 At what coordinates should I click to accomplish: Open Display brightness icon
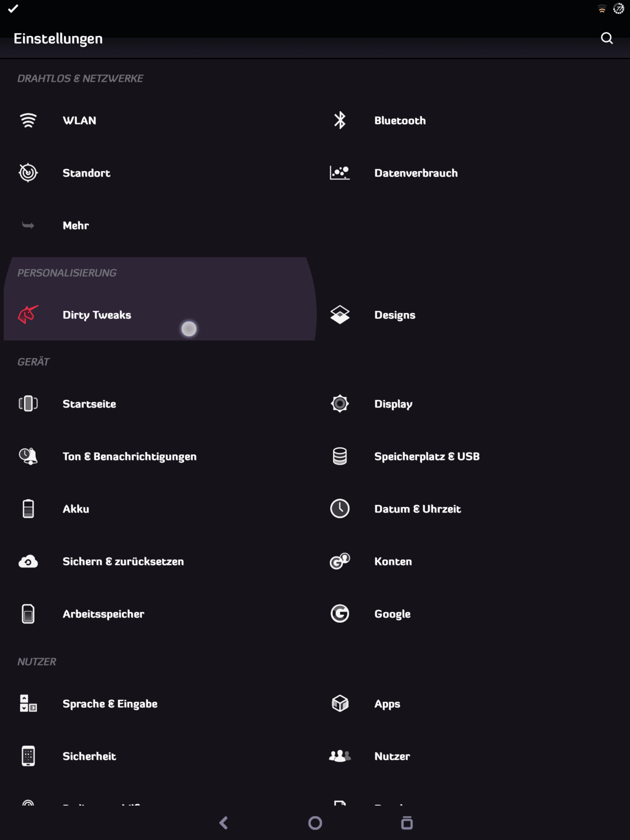pos(340,404)
